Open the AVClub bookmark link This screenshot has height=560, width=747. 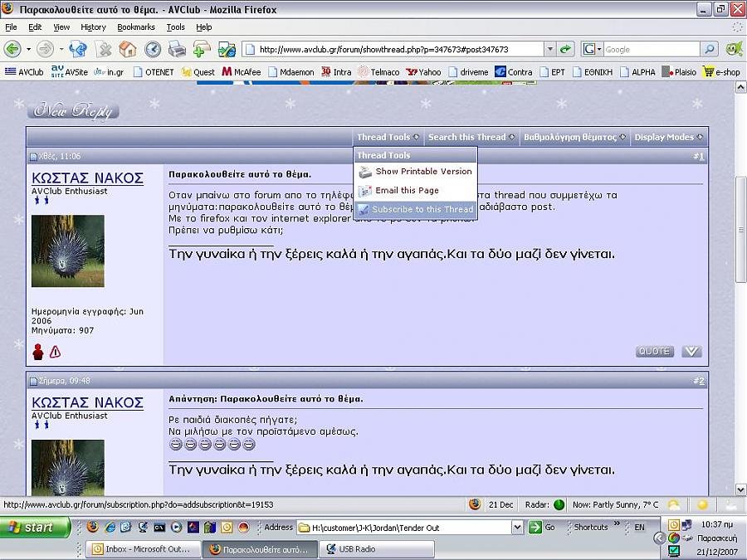pos(24,72)
